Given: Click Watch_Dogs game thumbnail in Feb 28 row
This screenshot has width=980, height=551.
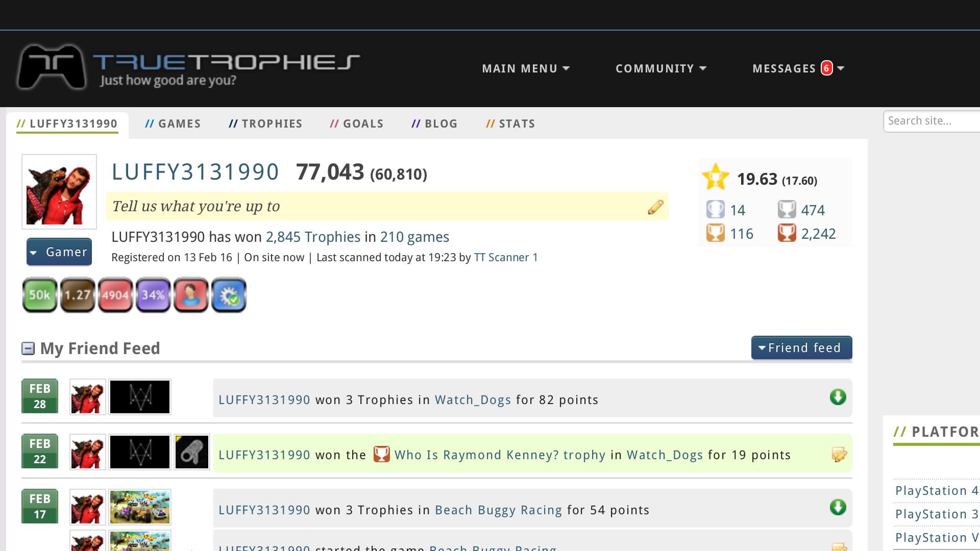Looking at the screenshot, I should [140, 397].
